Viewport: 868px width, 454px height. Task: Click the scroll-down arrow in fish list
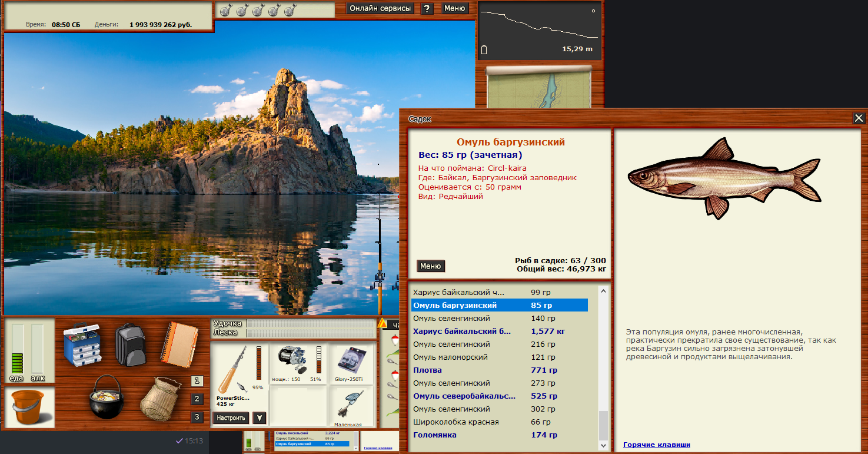coord(603,445)
